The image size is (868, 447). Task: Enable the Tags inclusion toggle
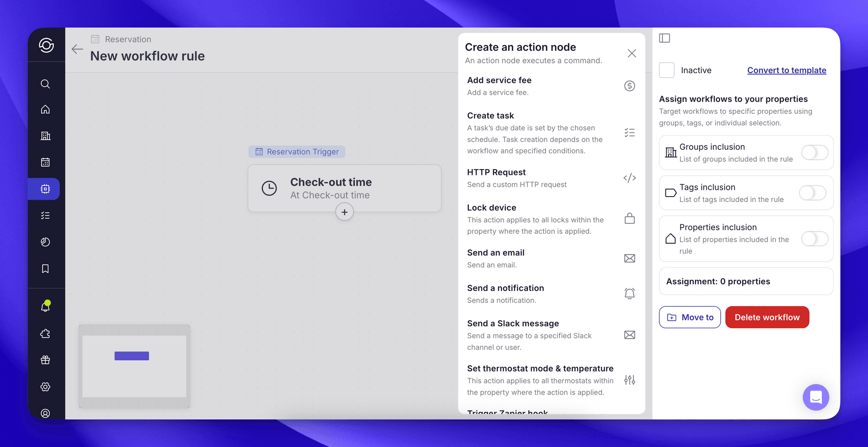[x=812, y=193]
